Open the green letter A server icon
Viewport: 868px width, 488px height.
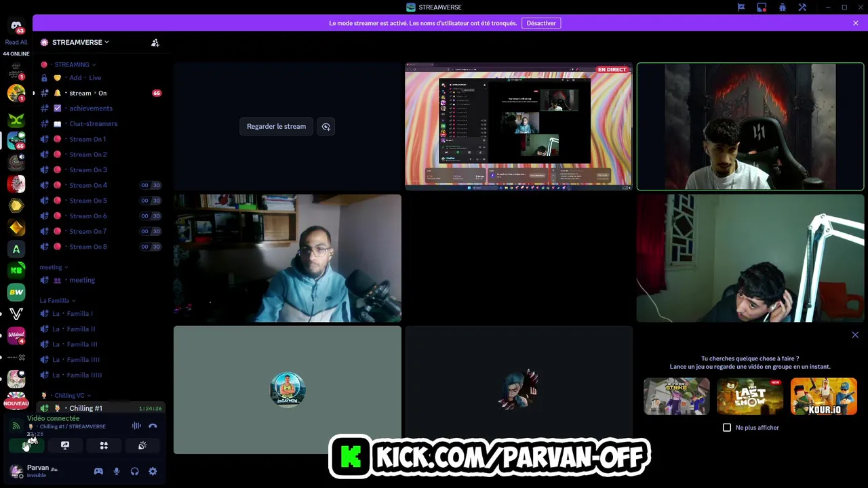coord(16,249)
